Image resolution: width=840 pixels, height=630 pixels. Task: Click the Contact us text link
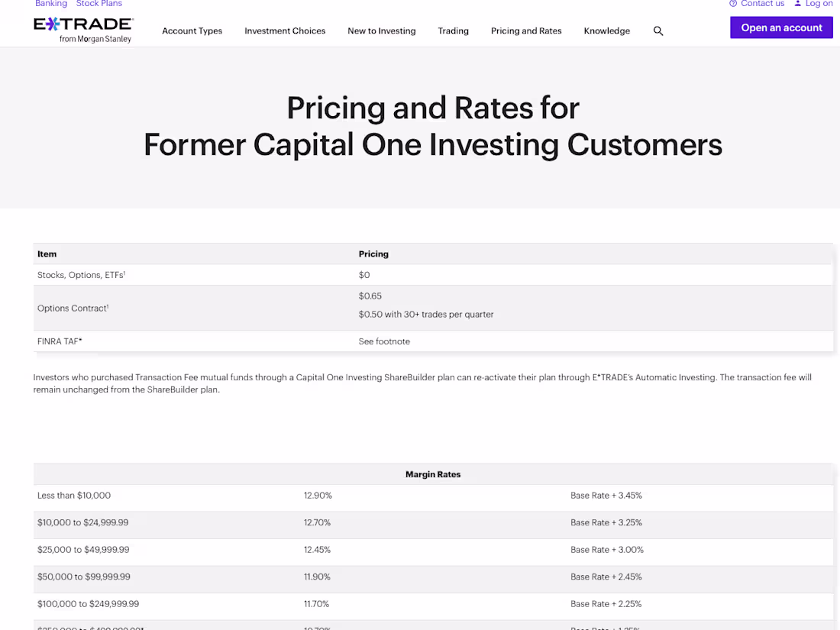762,4
